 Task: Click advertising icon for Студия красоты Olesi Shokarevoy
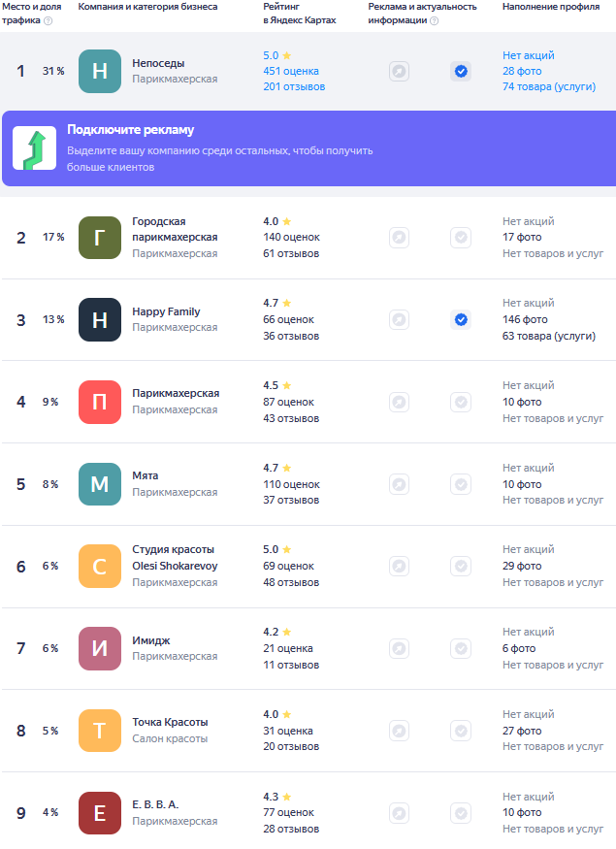coord(399,566)
